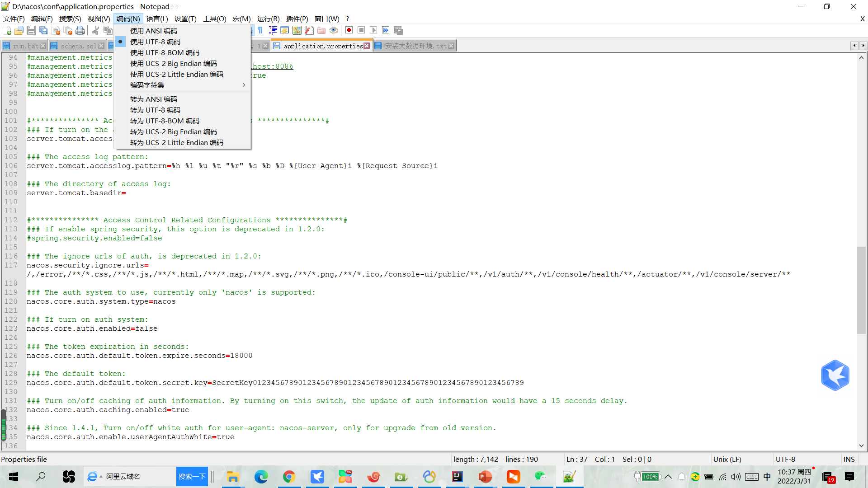868x488 pixels.
Task: Select '使用 ANSI 编码' encoding option
Action: (153, 31)
